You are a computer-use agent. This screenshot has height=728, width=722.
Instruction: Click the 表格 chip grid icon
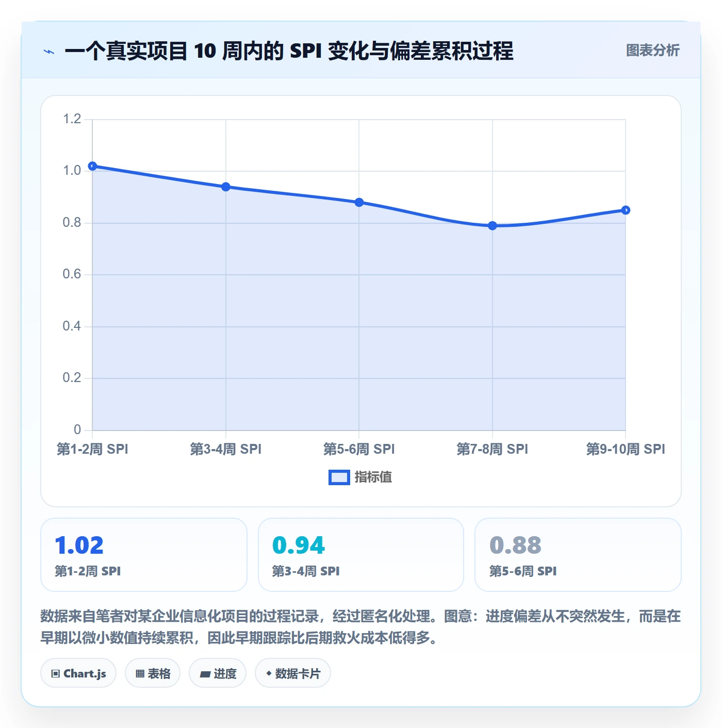coord(140,674)
